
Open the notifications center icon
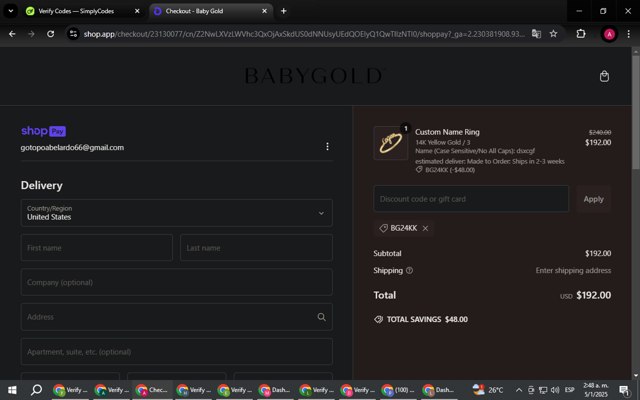(624, 390)
